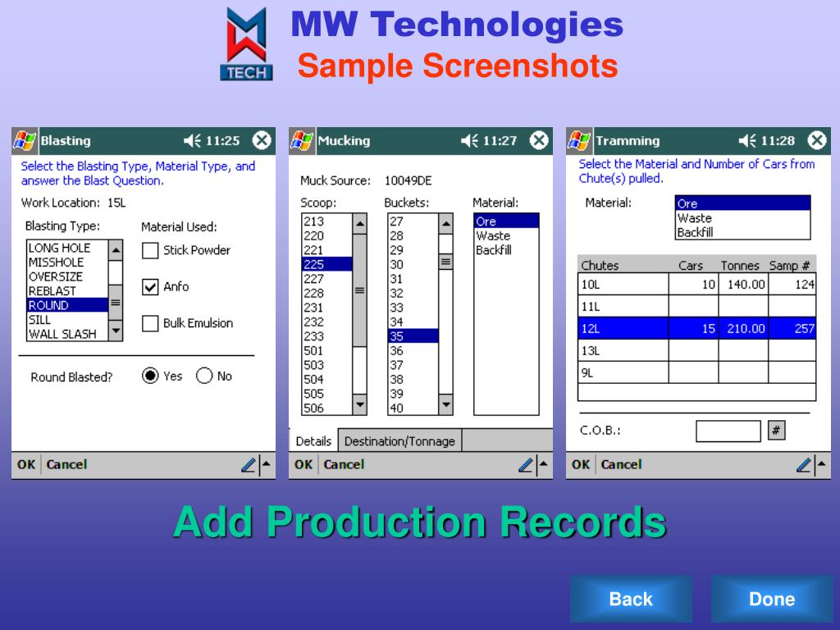Expand input method arrow in Tramming window

click(x=822, y=464)
